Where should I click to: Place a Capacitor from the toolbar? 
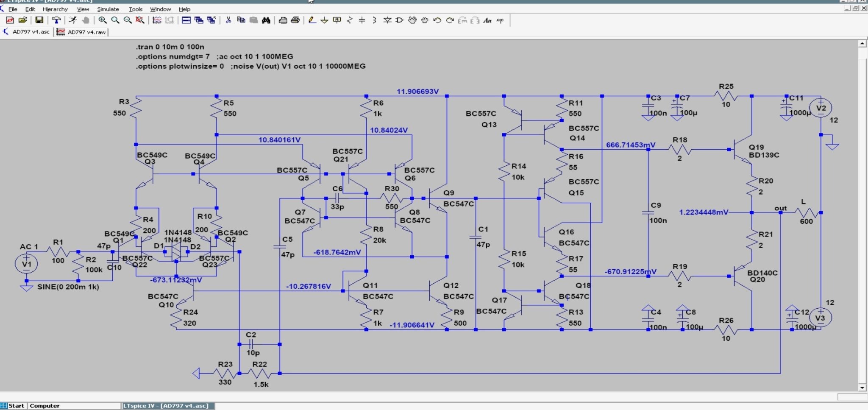362,20
